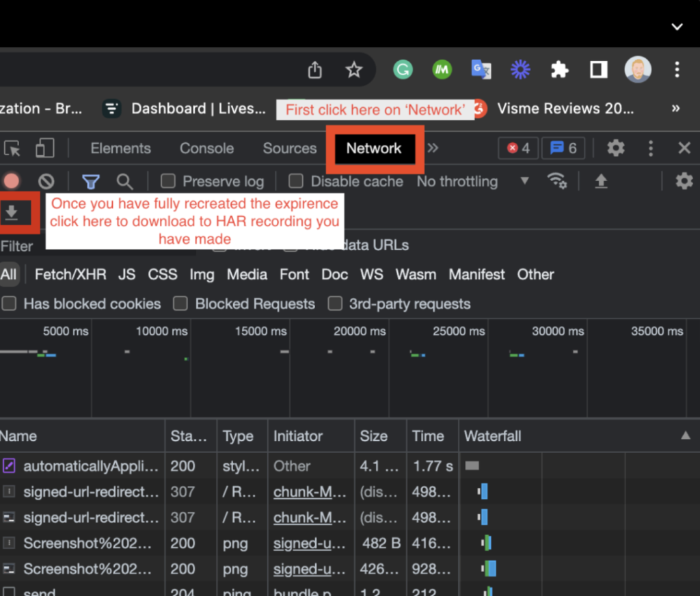
Task: Clear the network log with the stop icon
Action: 45,181
